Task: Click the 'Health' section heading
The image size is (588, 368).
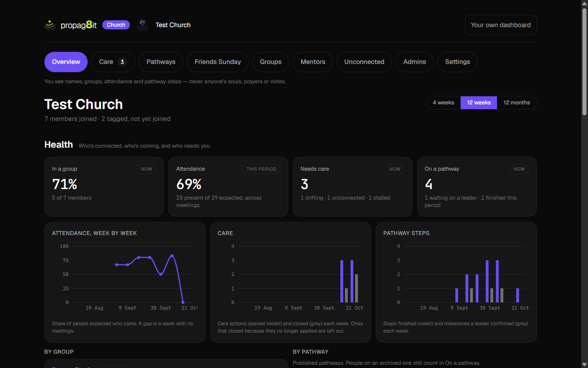Action: pos(59,144)
